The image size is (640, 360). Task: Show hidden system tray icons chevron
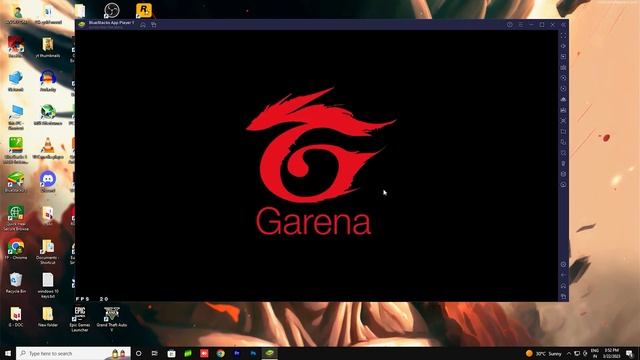click(x=569, y=353)
